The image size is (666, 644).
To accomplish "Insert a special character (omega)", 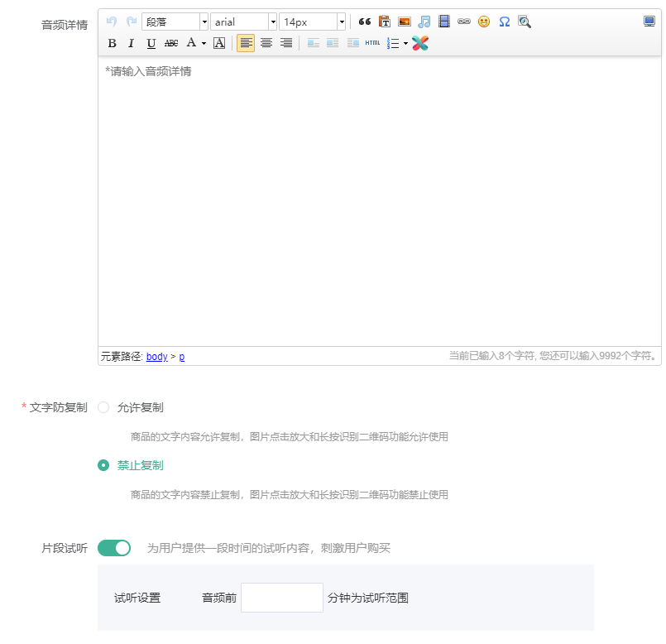I will pyautogui.click(x=504, y=22).
